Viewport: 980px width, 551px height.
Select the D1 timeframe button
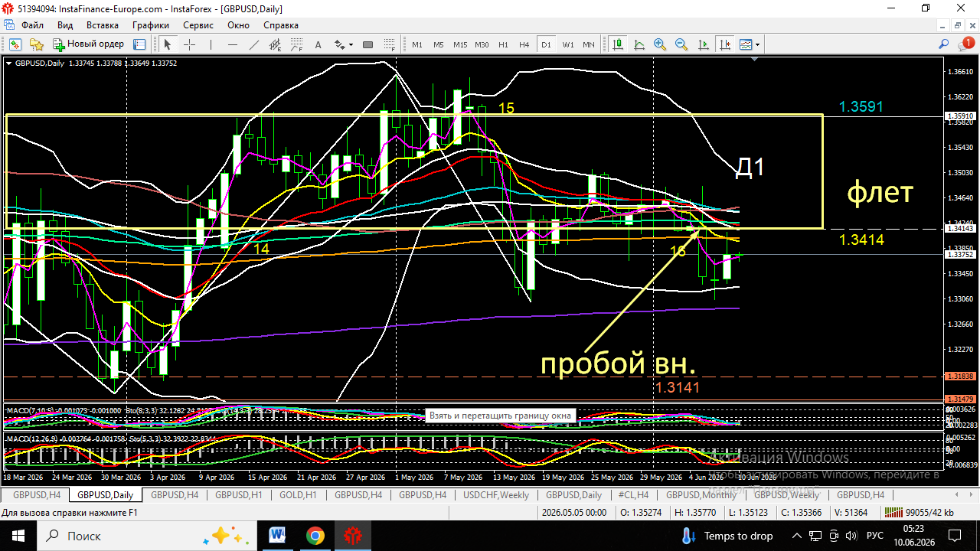(546, 44)
